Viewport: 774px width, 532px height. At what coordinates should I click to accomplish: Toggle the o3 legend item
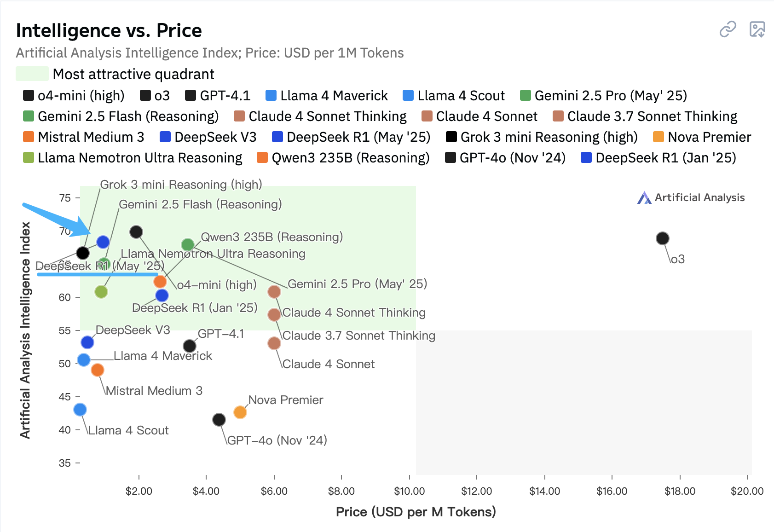(156, 96)
